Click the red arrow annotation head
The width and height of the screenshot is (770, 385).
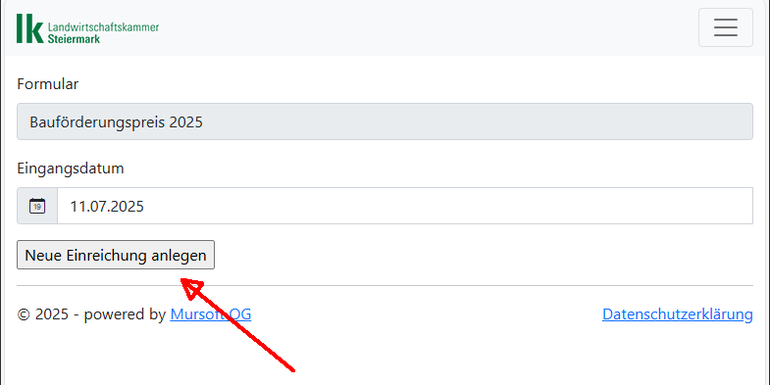point(193,289)
